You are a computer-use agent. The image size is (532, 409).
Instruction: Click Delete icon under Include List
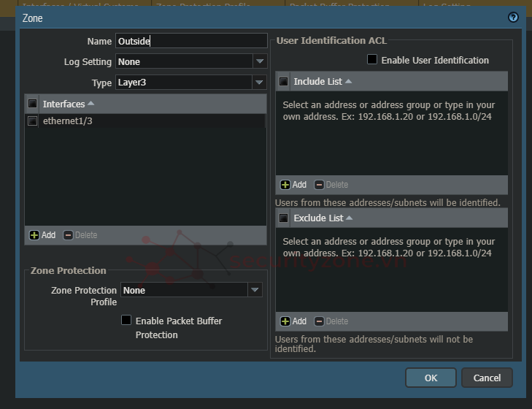[x=320, y=185]
